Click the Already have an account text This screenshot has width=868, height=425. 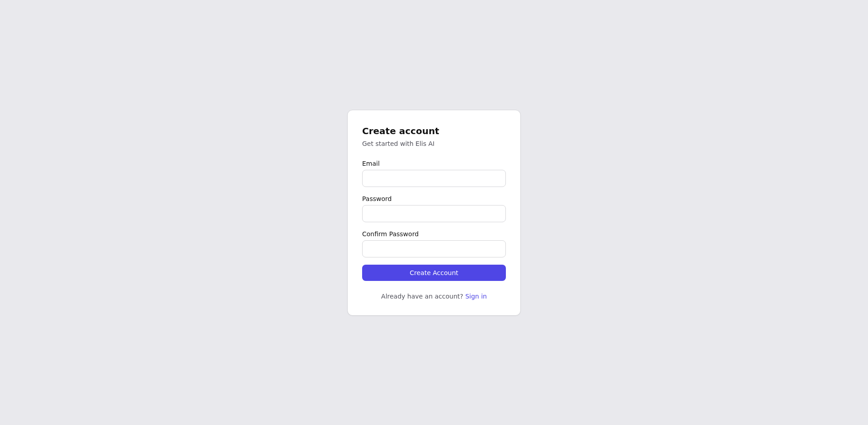(x=420, y=296)
